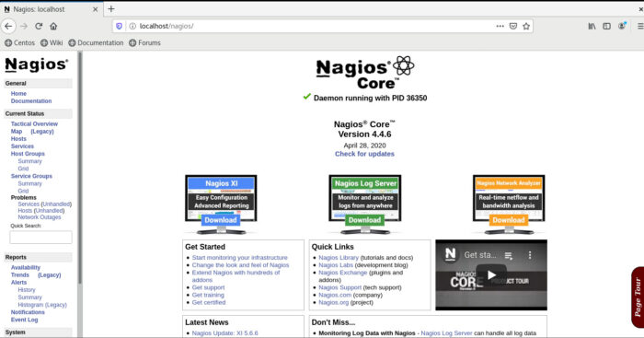Open the Firefox account icon
644x338 pixels.
[x=622, y=27]
